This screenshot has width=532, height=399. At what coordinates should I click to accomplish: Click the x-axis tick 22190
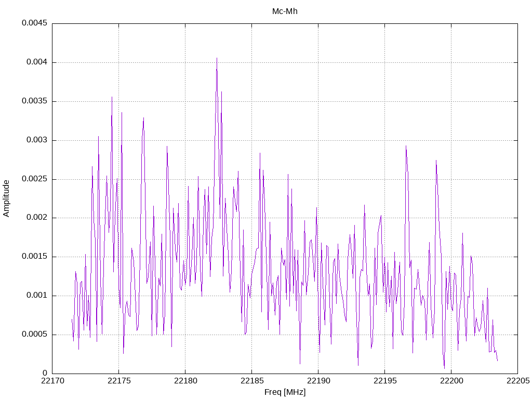(318, 381)
